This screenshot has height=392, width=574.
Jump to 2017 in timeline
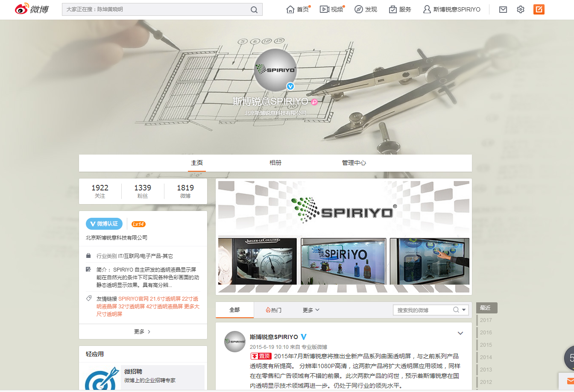486,320
